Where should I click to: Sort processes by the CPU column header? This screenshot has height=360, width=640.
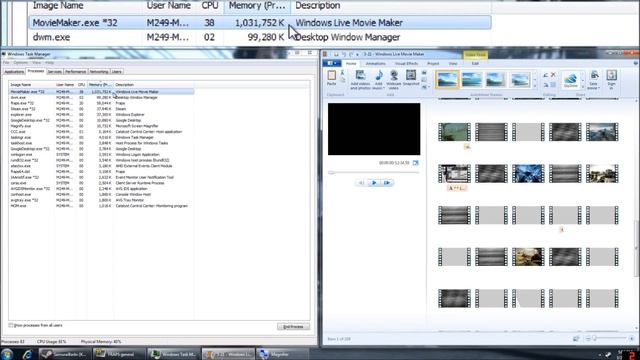click(81, 85)
